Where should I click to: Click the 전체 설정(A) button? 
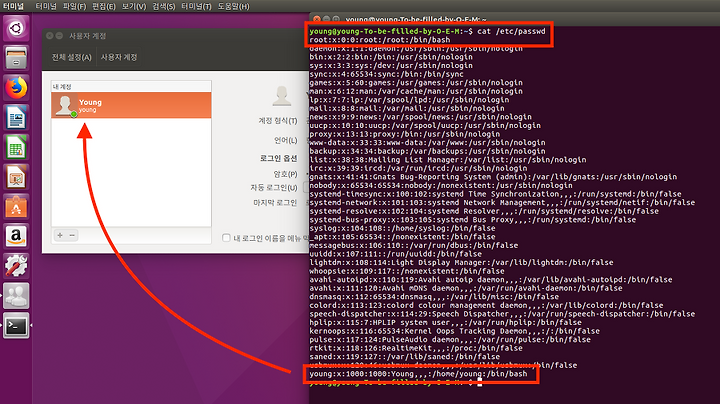click(x=71, y=57)
